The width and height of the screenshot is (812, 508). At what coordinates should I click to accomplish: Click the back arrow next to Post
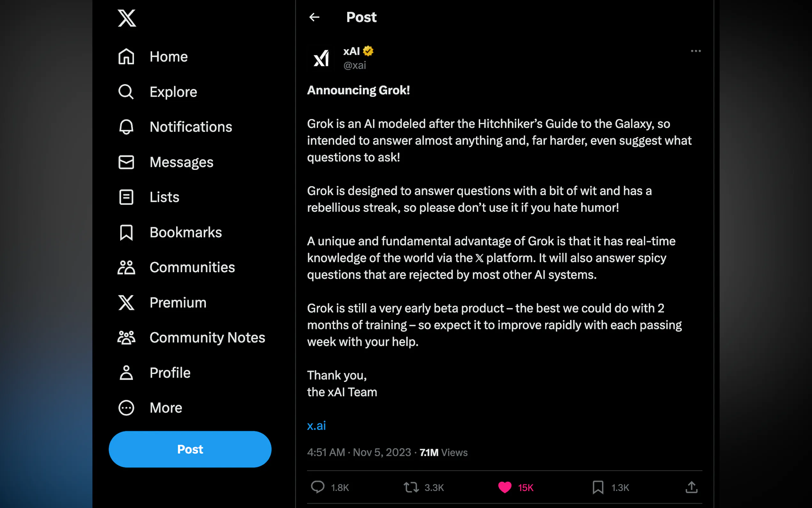click(x=314, y=17)
